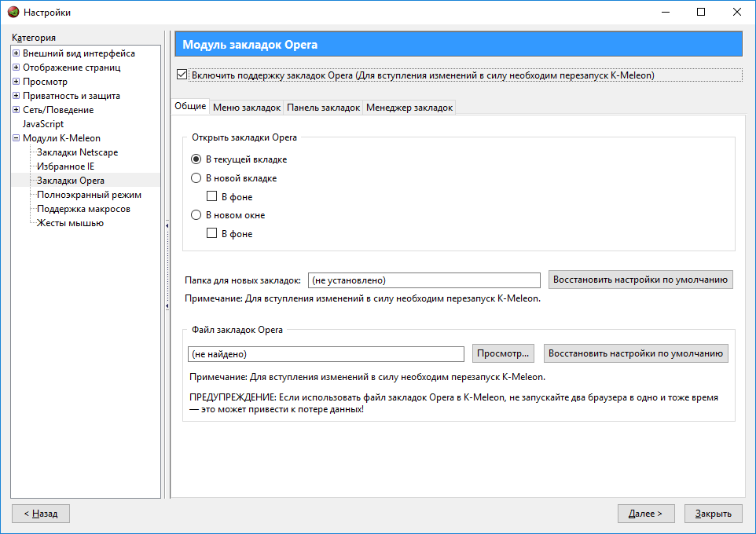
Task: Focus the Opera bookmarks file path field
Action: pyautogui.click(x=326, y=354)
